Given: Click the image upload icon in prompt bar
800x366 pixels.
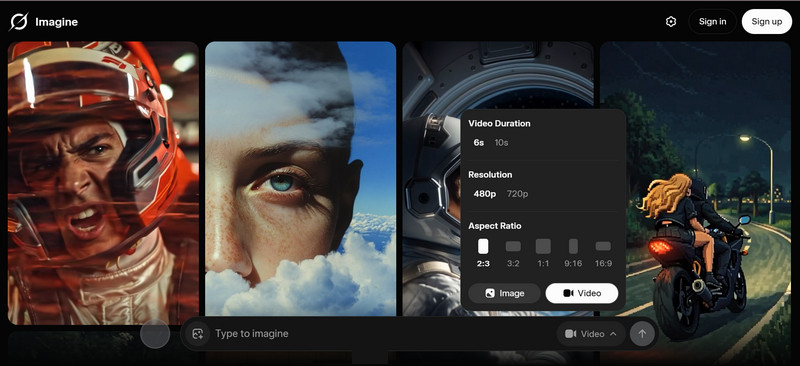Looking at the screenshot, I should 197,334.
